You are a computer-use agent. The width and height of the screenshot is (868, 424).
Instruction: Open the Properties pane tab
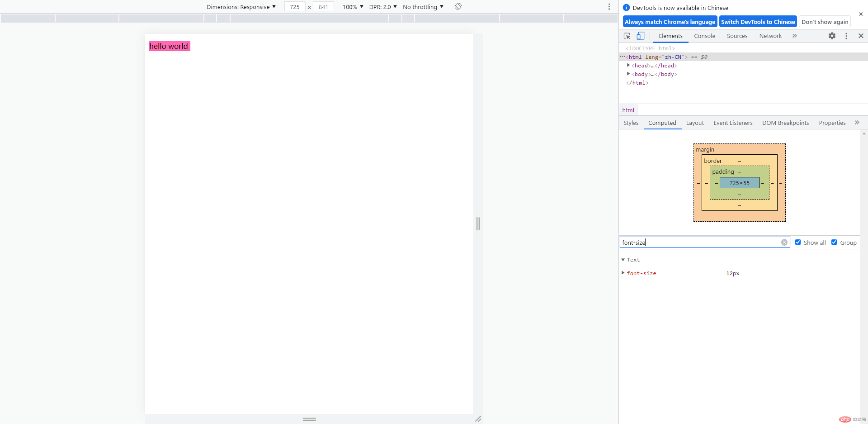[832, 123]
